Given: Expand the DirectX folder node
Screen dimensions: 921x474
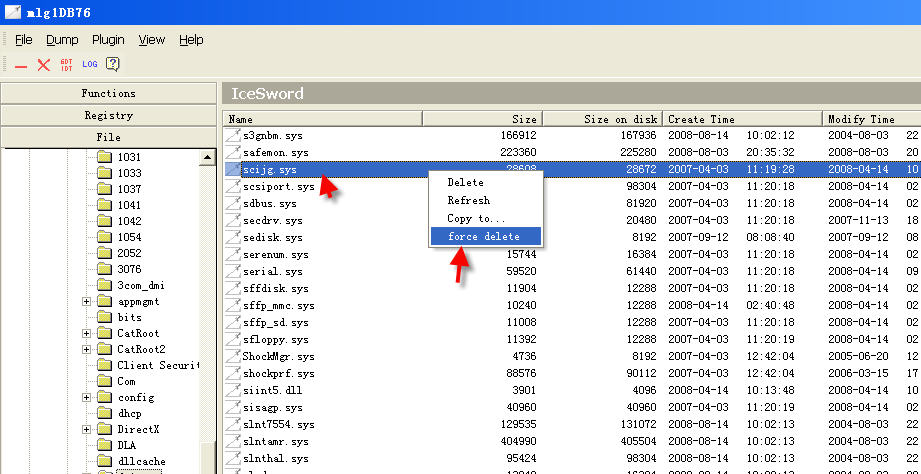Looking at the screenshot, I should coord(87,429).
